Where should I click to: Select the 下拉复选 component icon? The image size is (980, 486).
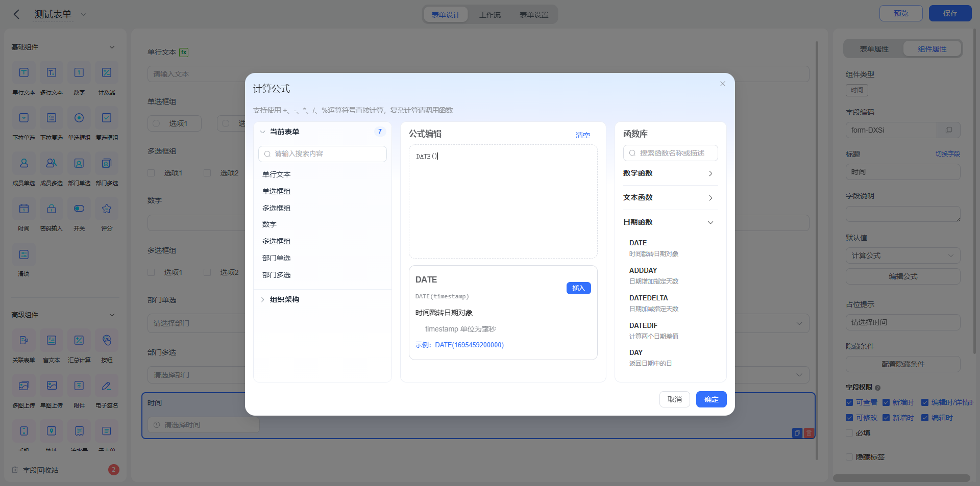52,118
